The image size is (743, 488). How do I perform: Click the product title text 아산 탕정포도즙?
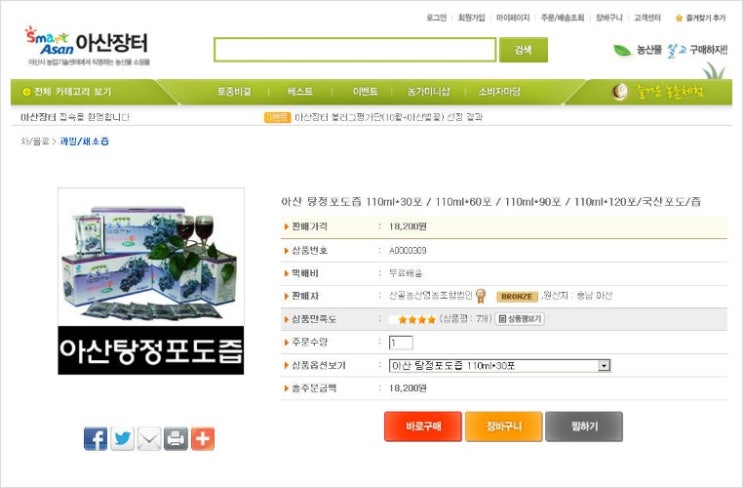pyautogui.click(x=491, y=202)
